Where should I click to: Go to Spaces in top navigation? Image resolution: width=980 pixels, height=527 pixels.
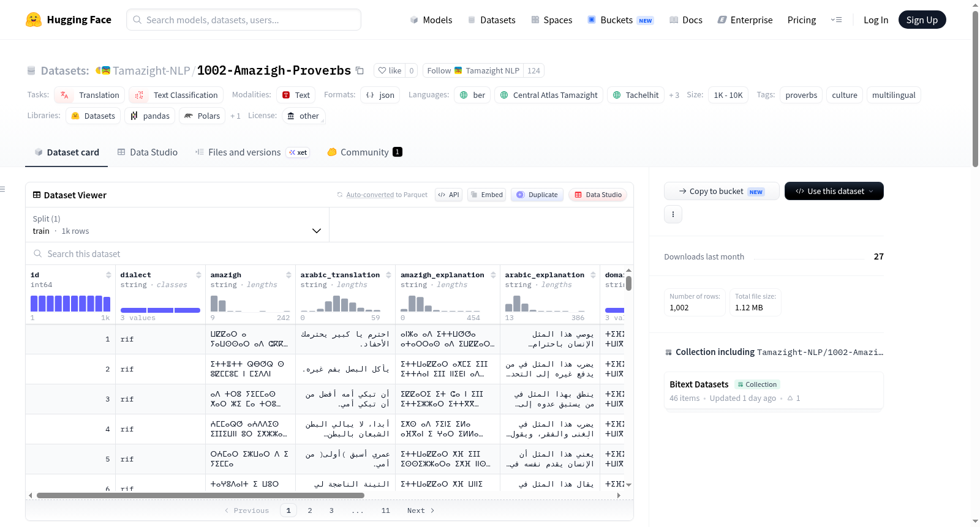(552, 20)
